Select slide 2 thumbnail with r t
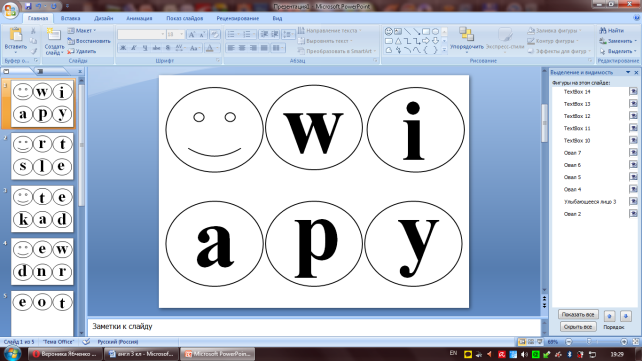This screenshot has height=361, width=642. coord(42,156)
